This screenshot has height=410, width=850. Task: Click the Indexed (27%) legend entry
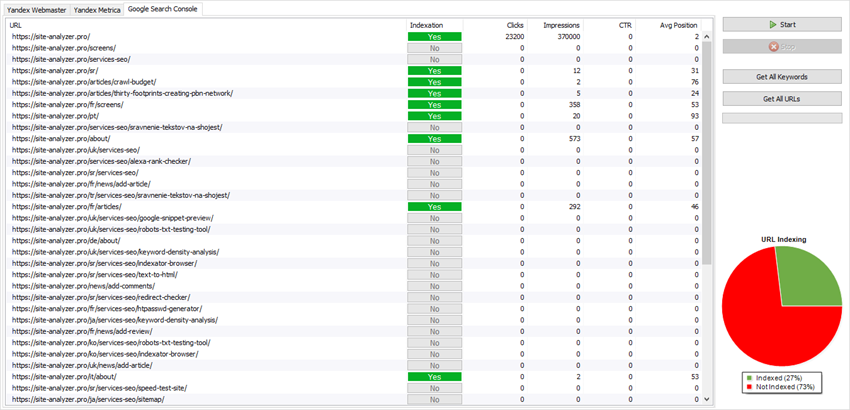pyautogui.click(x=774, y=377)
